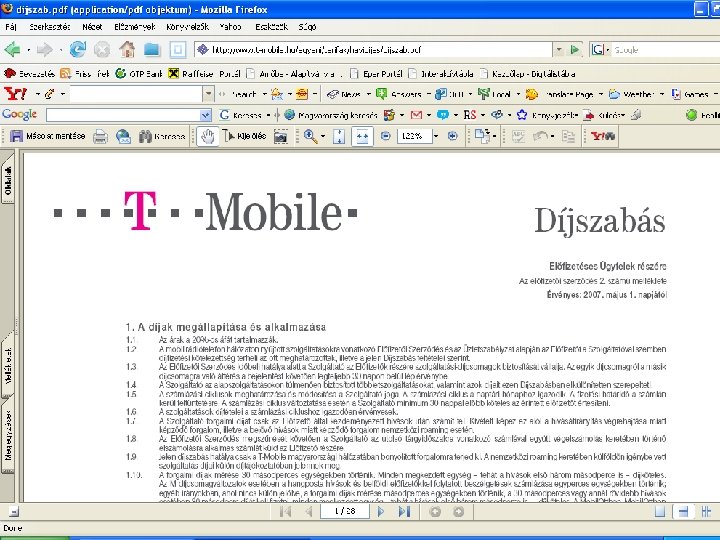
Task: Open the zoom percentage dropdown arrow
Action: click(436, 136)
